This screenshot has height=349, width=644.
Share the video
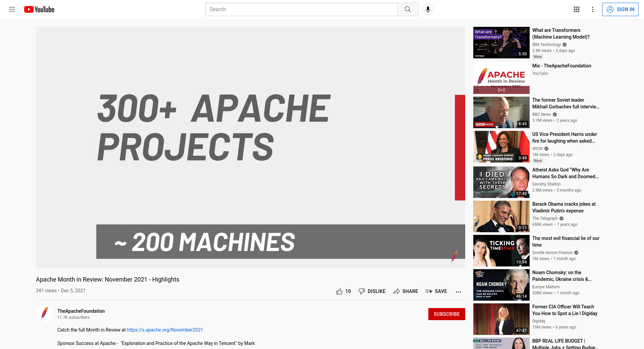[x=406, y=291]
